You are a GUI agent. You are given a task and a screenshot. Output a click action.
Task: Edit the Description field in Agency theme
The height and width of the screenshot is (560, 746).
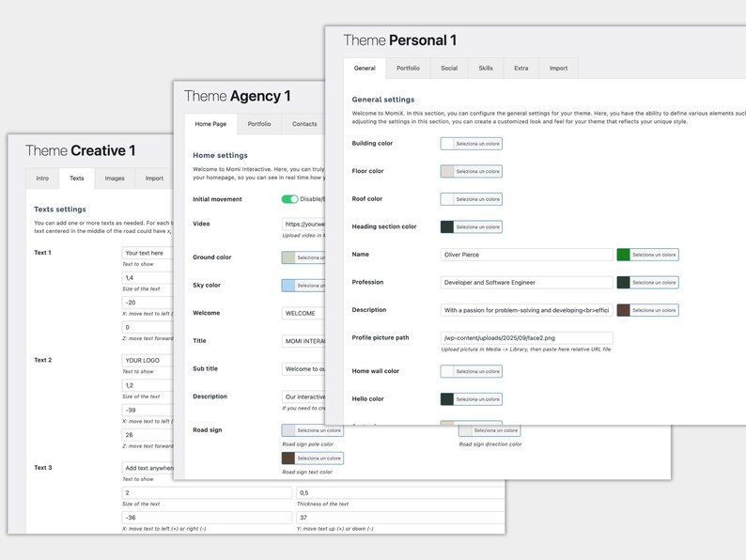[303, 397]
